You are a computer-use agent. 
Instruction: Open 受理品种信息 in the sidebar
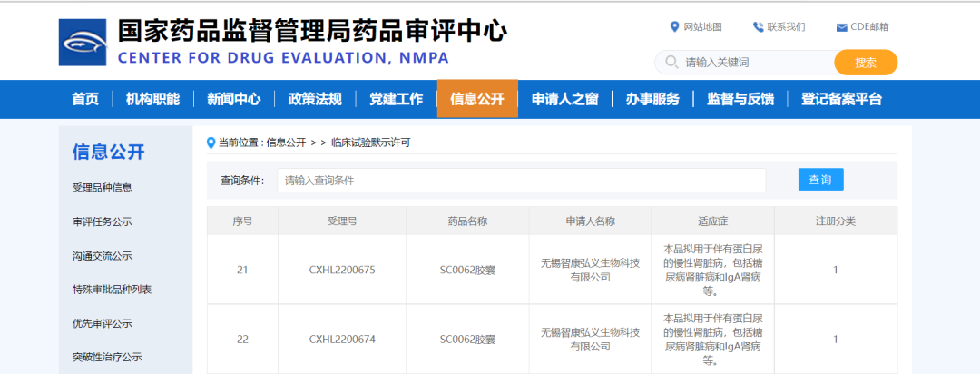coord(102,188)
